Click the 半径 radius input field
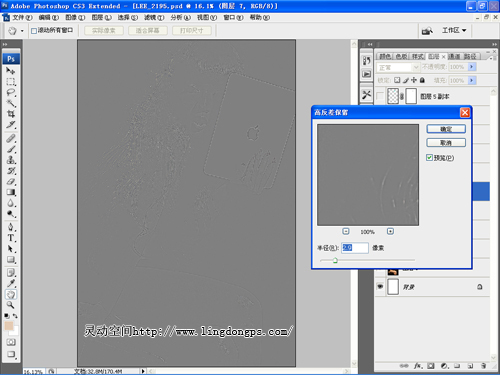This screenshot has width=500, height=375. [355, 248]
